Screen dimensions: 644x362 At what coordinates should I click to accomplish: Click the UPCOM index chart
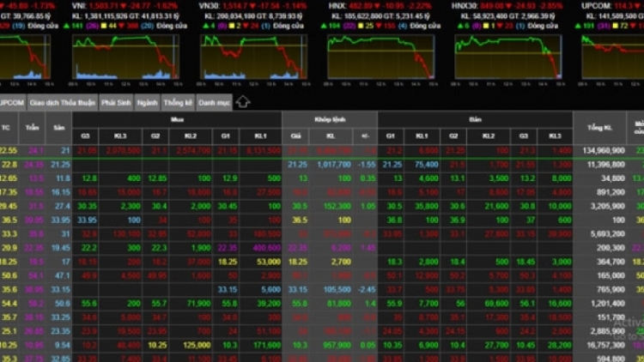click(612, 57)
